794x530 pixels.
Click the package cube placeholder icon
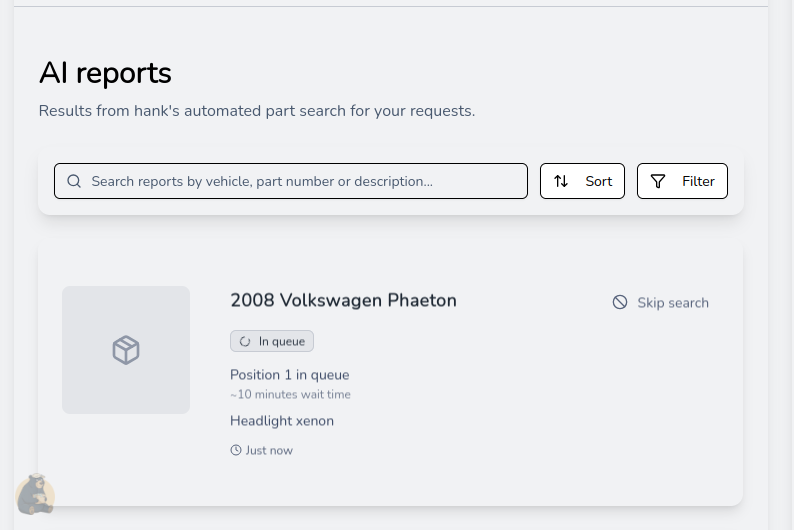click(x=126, y=350)
